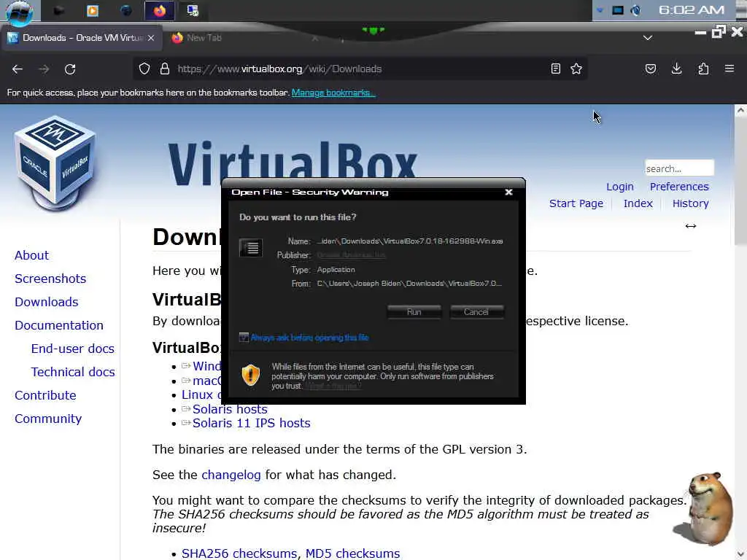Viewport: 747px width, 560px height.
Task: Toggle 'Always ask before opening this file'
Action: tap(244, 338)
